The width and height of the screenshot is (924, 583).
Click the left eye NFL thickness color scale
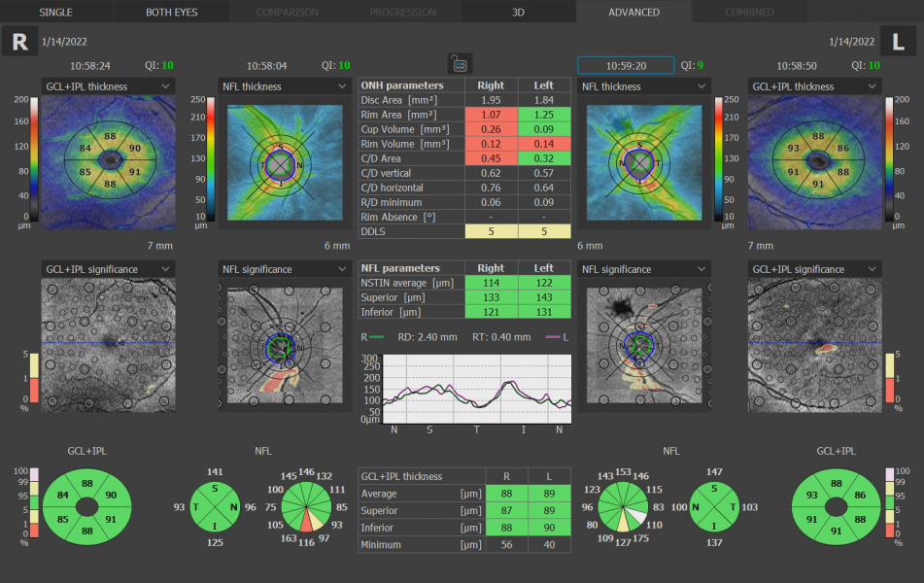point(718,159)
